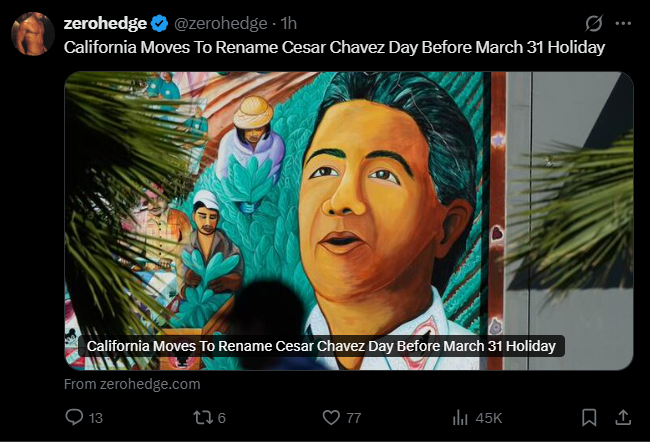
Task: Click the 6 reposts count
Action: [x=222, y=418]
